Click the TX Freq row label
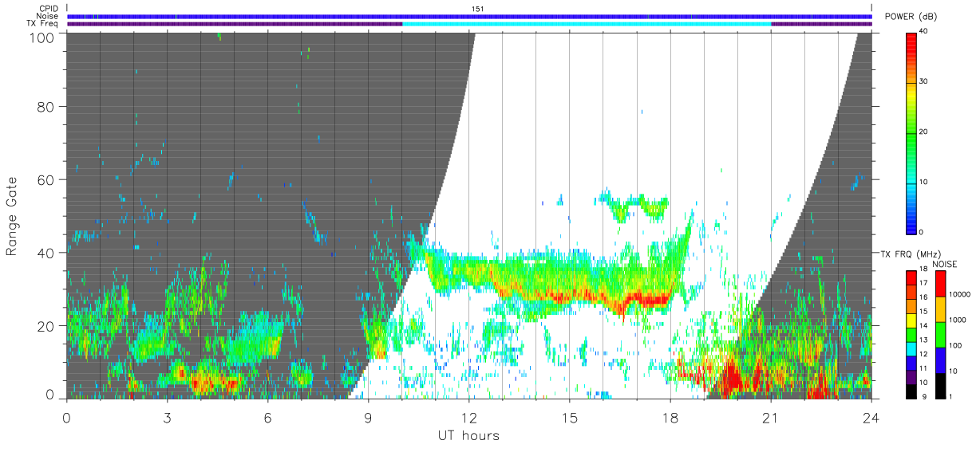This screenshot has width=980, height=452. point(42,23)
